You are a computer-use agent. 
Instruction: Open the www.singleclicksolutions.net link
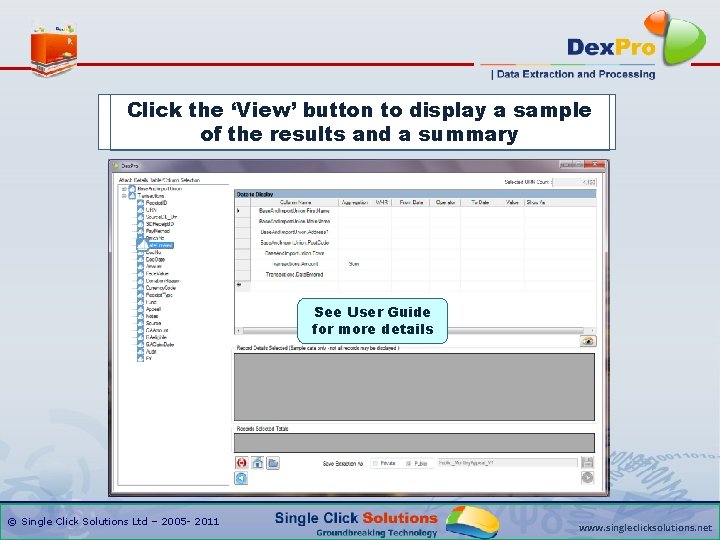click(x=645, y=528)
